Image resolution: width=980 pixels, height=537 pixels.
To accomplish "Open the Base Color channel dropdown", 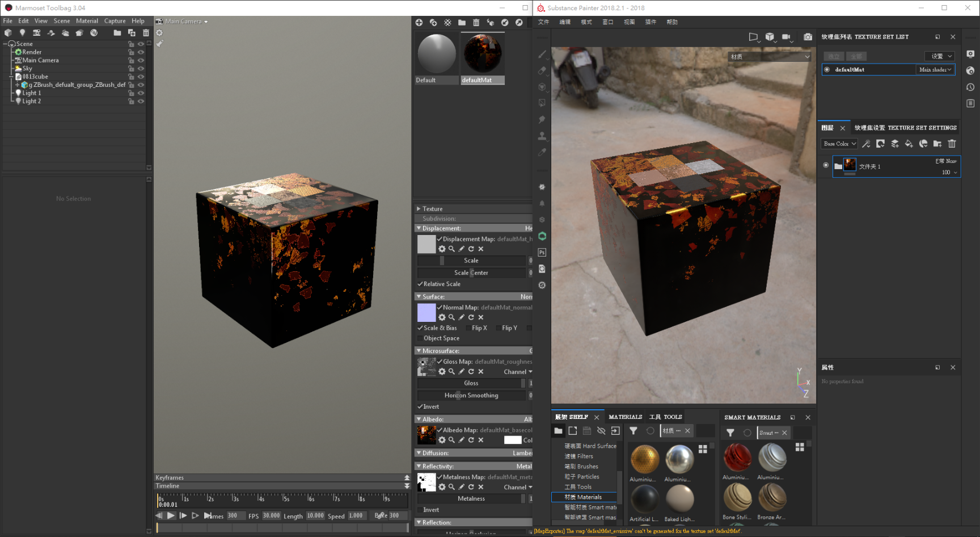I will (x=839, y=144).
